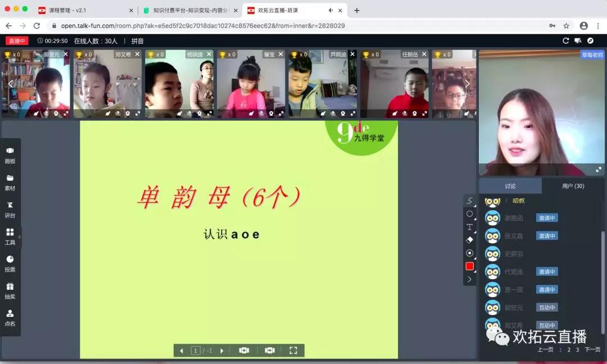
Task: Enter fullscreen mode for the courseware
Action: pyautogui.click(x=293, y=350)
